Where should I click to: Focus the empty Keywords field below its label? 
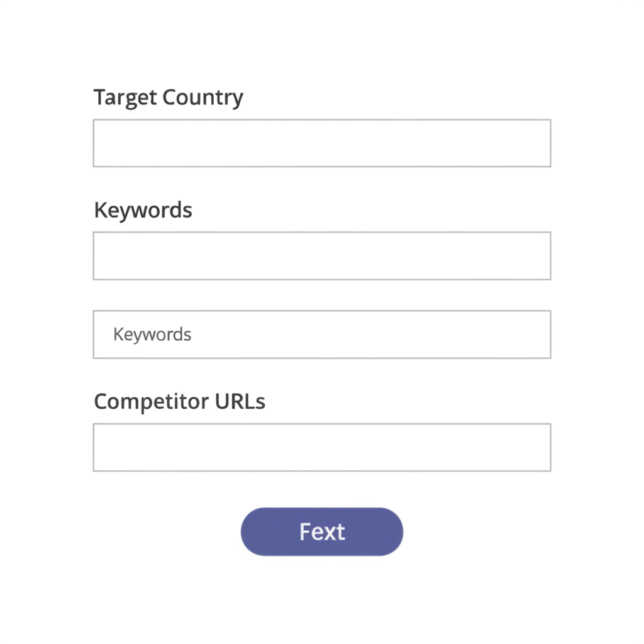322,256
